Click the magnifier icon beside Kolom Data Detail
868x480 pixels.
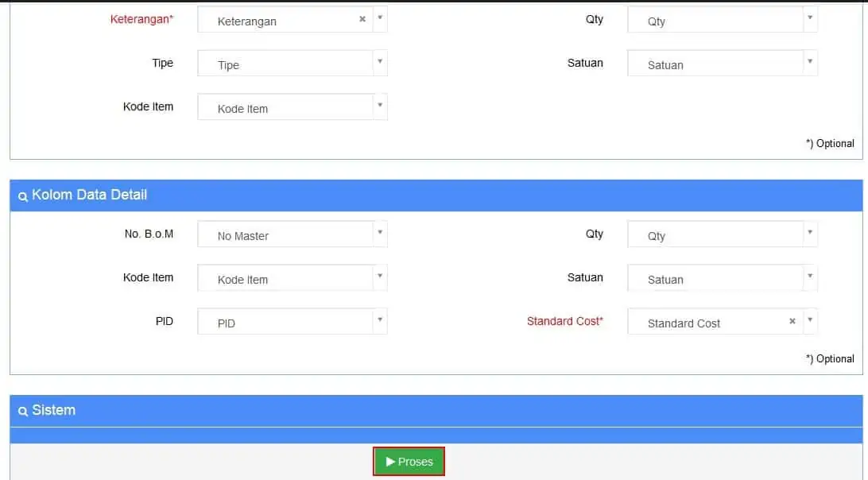click(23, 196)
